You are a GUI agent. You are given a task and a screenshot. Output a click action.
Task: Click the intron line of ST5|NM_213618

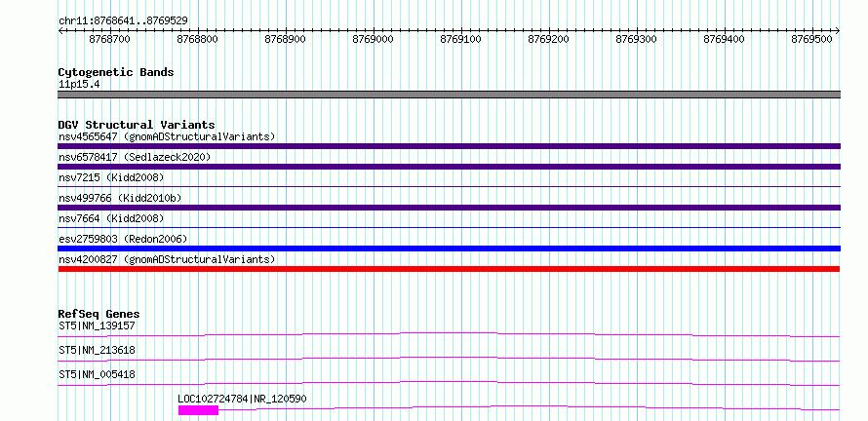[449, 359]
